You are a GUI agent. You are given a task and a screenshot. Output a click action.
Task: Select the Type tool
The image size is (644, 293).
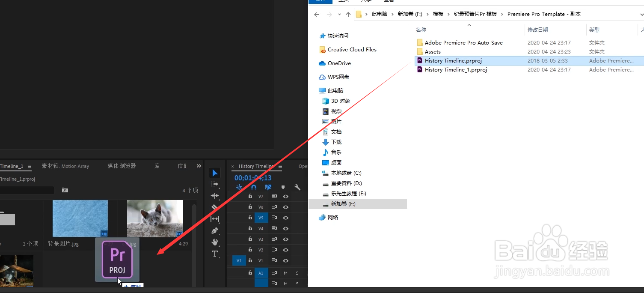tap(215, 254)
